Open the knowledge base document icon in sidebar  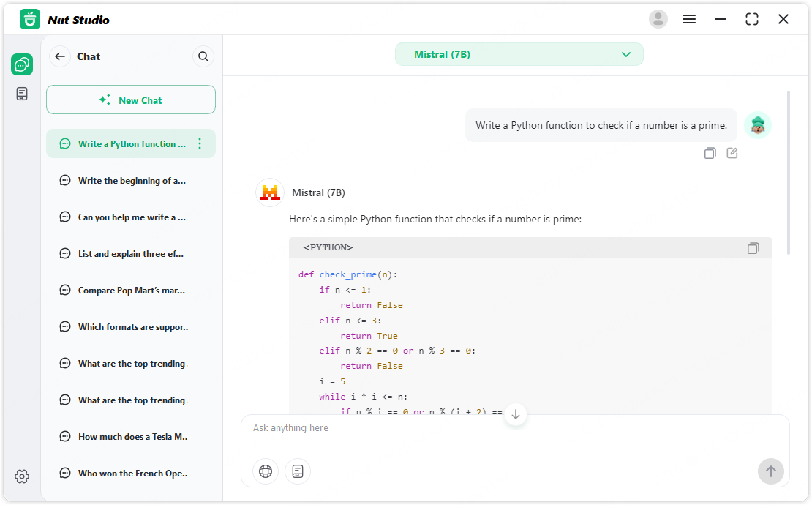click(x=22, y=94)
